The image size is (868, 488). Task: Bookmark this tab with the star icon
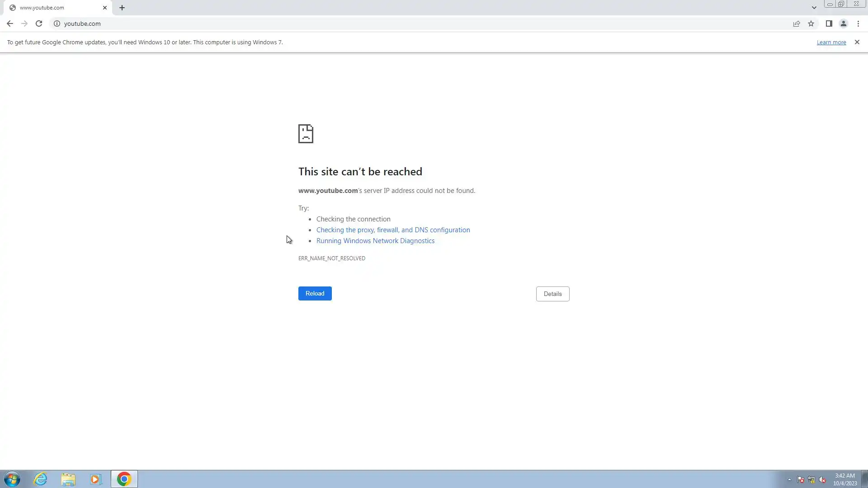tap(811, 23)
